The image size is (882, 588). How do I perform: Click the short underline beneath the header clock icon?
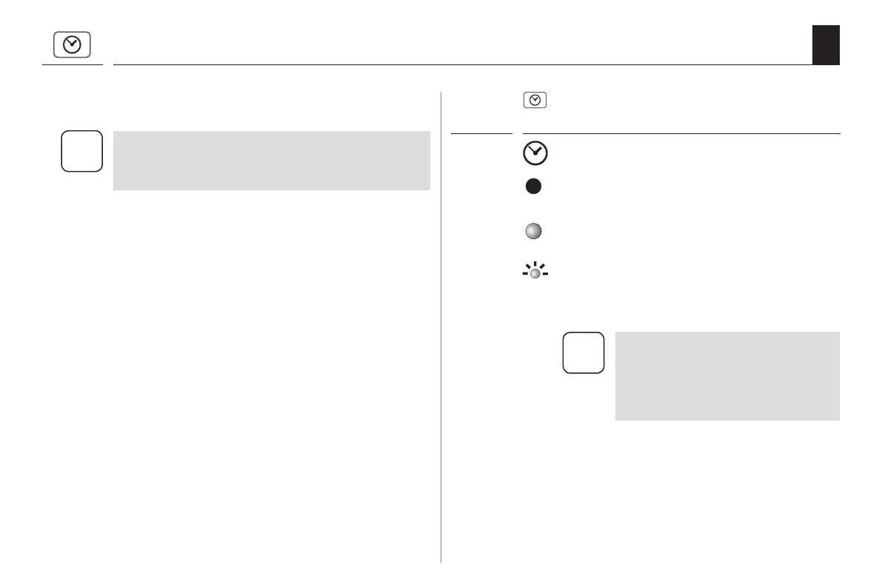point(72,64)
